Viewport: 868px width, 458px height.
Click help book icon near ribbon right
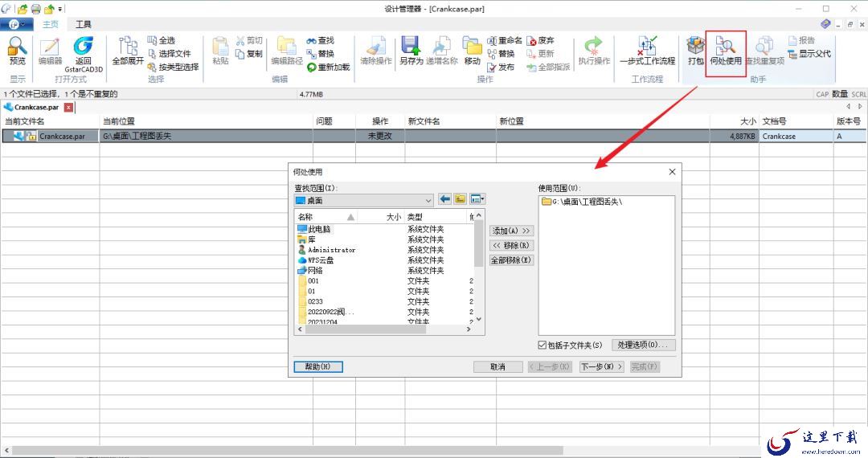click(x=825, y=24)
